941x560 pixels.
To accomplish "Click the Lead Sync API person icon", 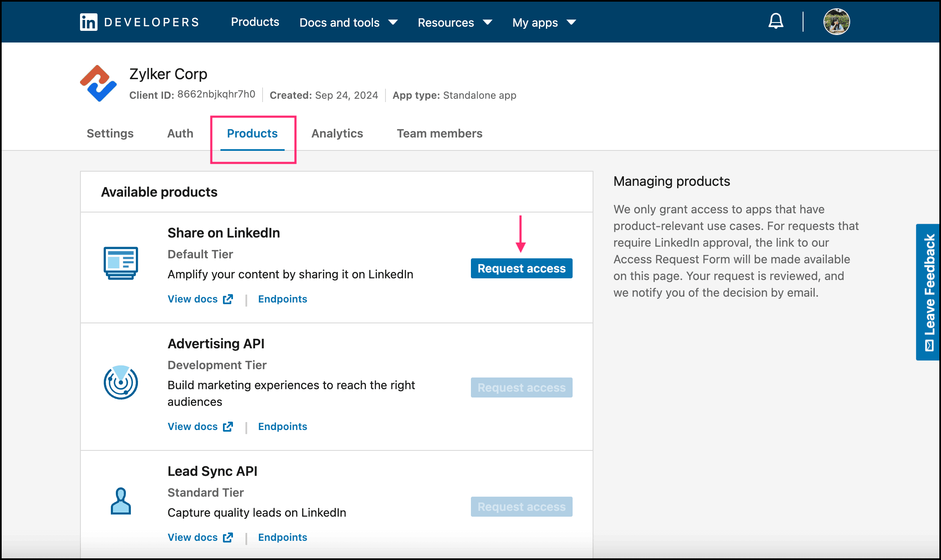I will [x=120, y=501].
